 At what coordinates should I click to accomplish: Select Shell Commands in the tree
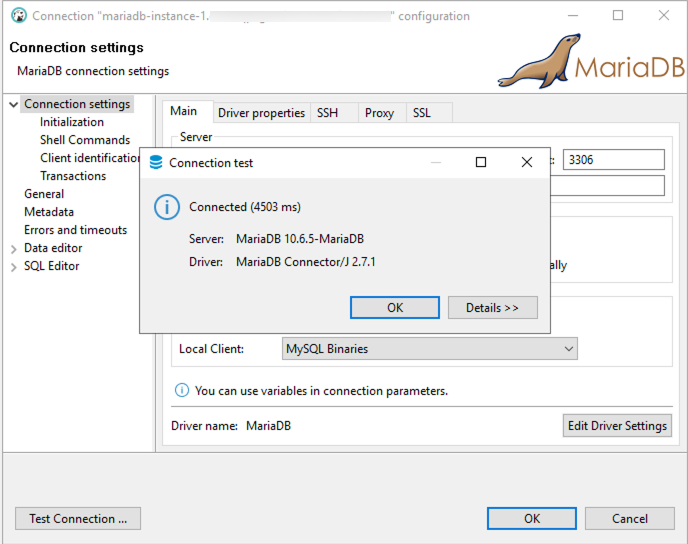click(x=85, y=140)
